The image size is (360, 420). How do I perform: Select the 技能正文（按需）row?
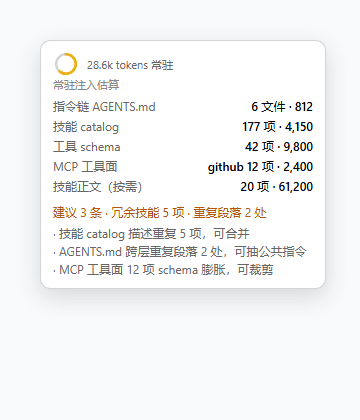(x=183, y=187)
